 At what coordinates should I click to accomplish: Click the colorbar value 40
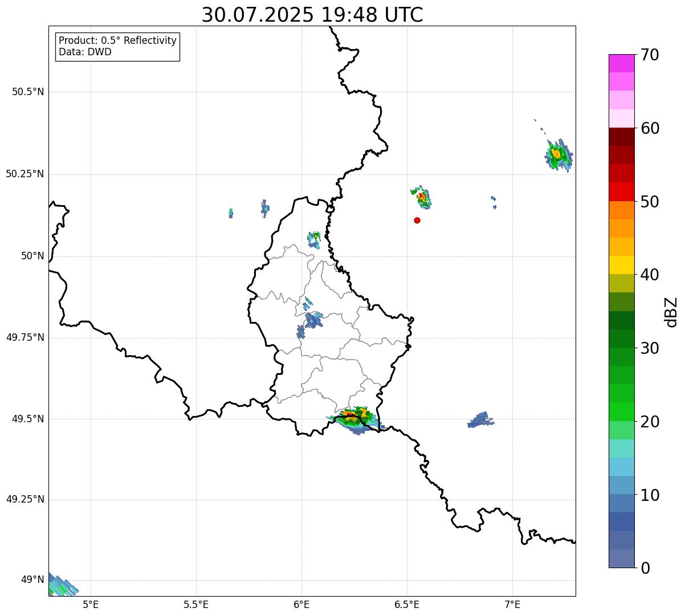[650, 275]
